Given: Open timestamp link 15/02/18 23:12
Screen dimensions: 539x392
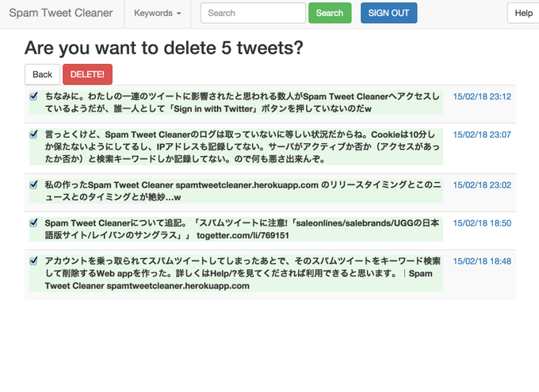Looking at the screenshot, I should [482, 97].
